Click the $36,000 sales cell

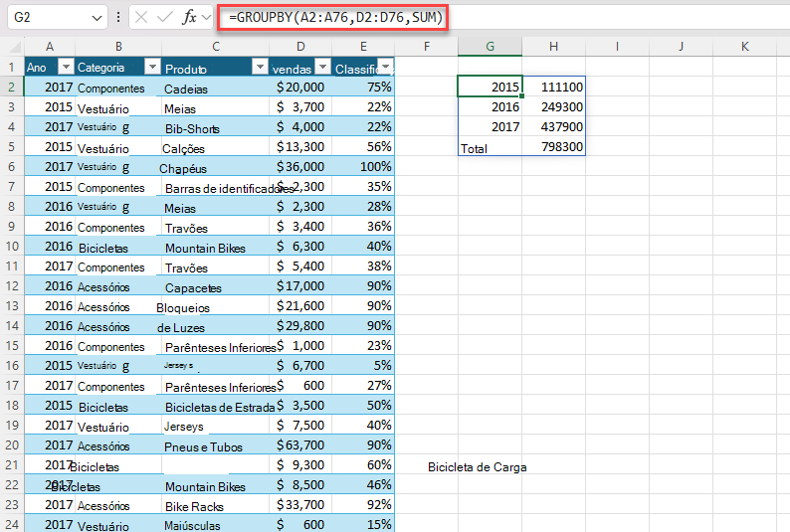(x=300, y=167)
